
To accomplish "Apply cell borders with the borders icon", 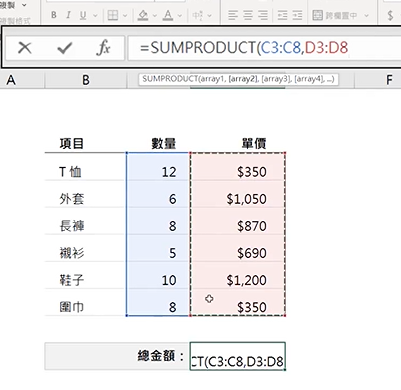I will point(113,15).
